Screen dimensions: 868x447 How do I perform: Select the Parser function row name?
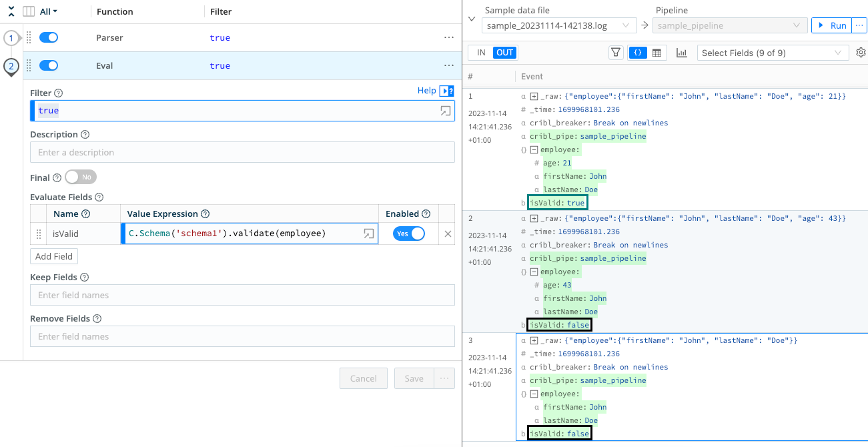tap(109, 38)
